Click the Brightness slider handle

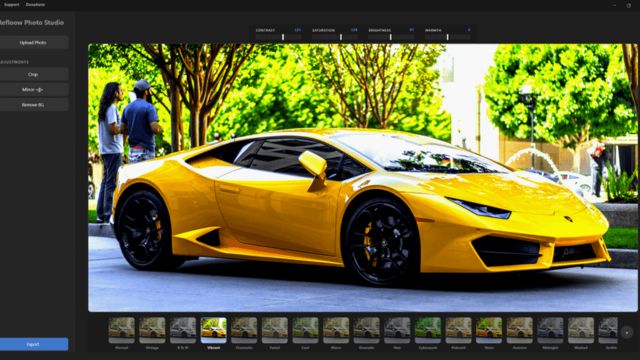pos(391,37)
